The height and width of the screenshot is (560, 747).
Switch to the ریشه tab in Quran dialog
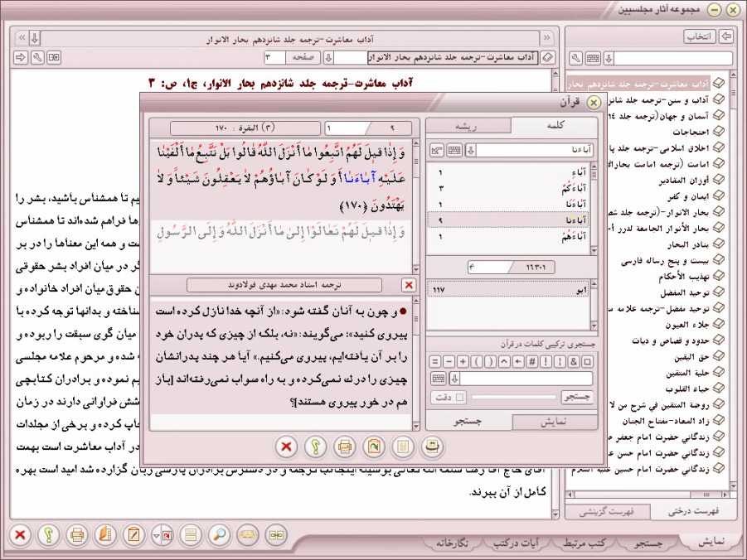(467, 126)
